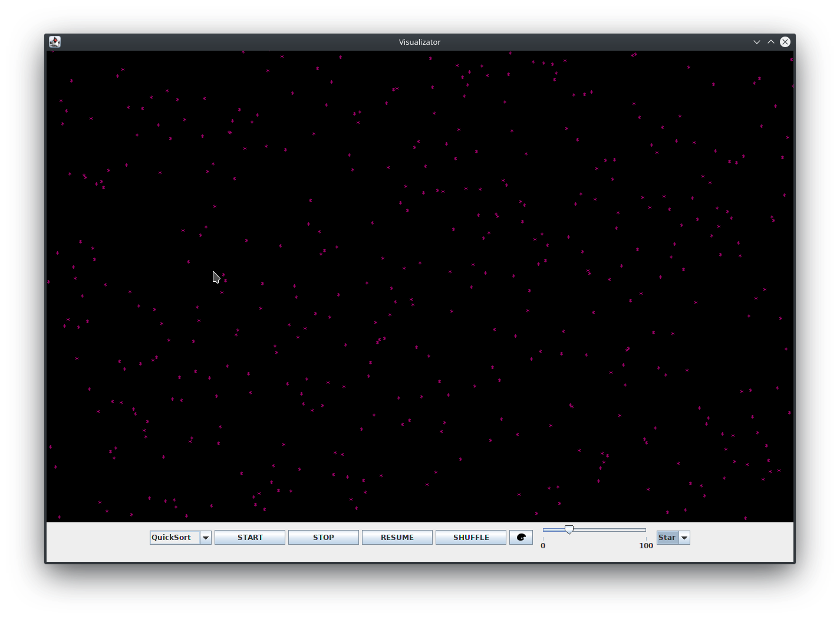840x619 pixels.
Task: Click the Visualizator title bar text
Action: point(419,41)
